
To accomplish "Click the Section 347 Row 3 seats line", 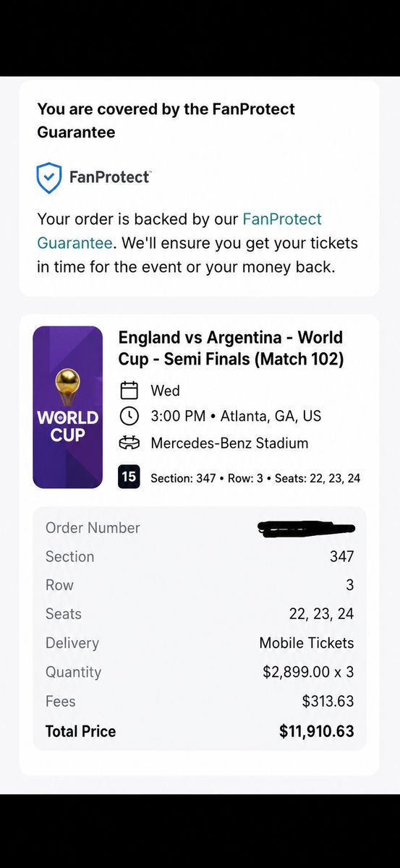I will [255, 478].
